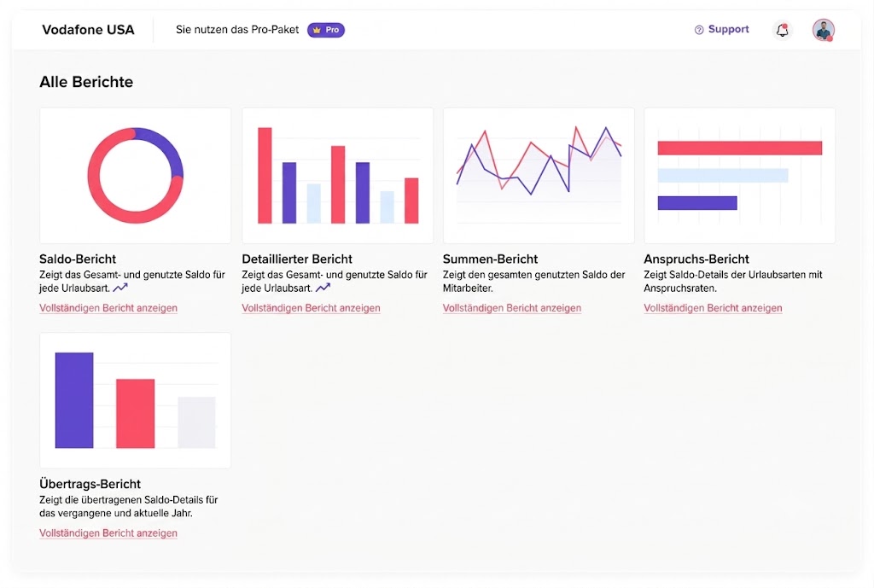Open the Anspruchs-Bericht horizontal bar thumbnail
874x588 pixels.
point(740,176)
